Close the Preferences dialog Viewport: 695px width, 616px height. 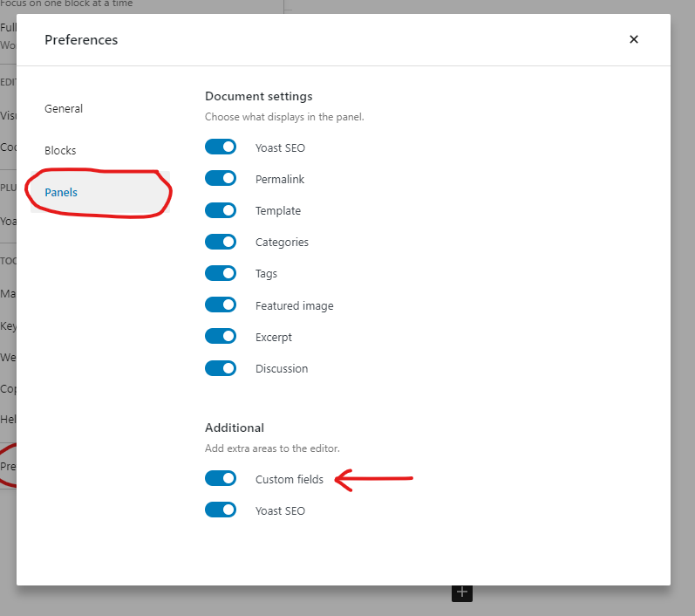click(x=634, y=39)
